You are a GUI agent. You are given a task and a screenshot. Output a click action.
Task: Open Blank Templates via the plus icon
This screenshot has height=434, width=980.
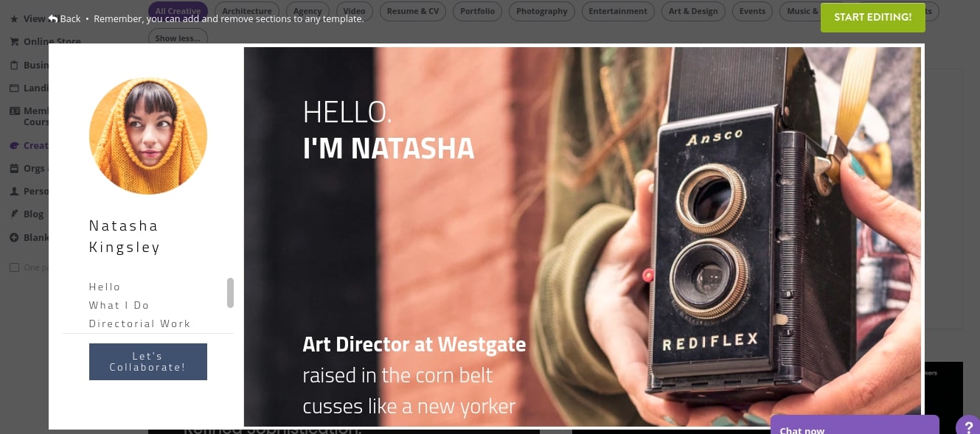tap(14, 237)
